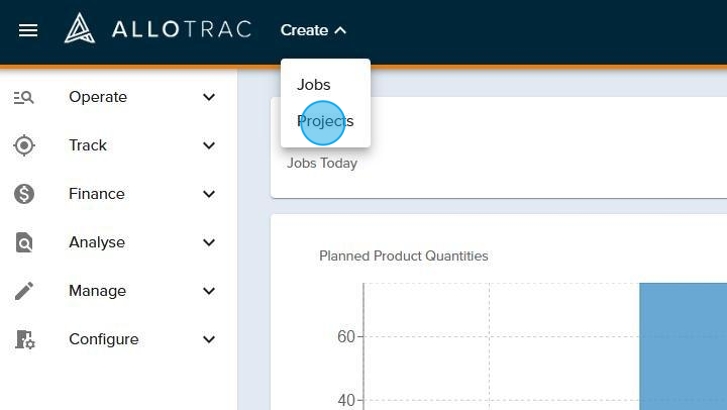727x410 pixels.
Task: Select Jobs from the Create menu
Action: [314, 85]
